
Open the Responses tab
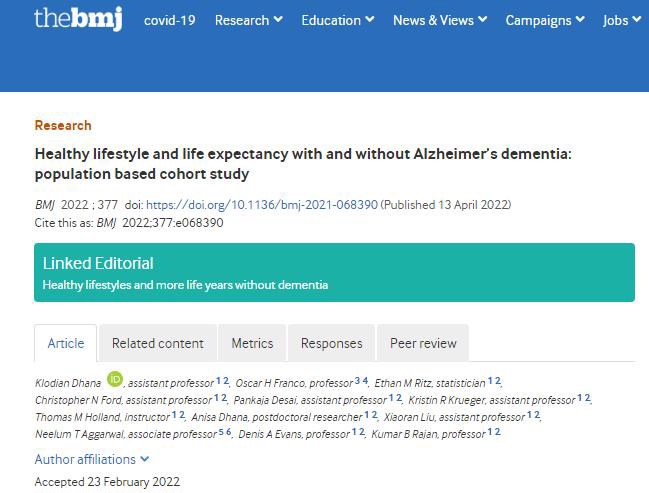pos(332,343)
